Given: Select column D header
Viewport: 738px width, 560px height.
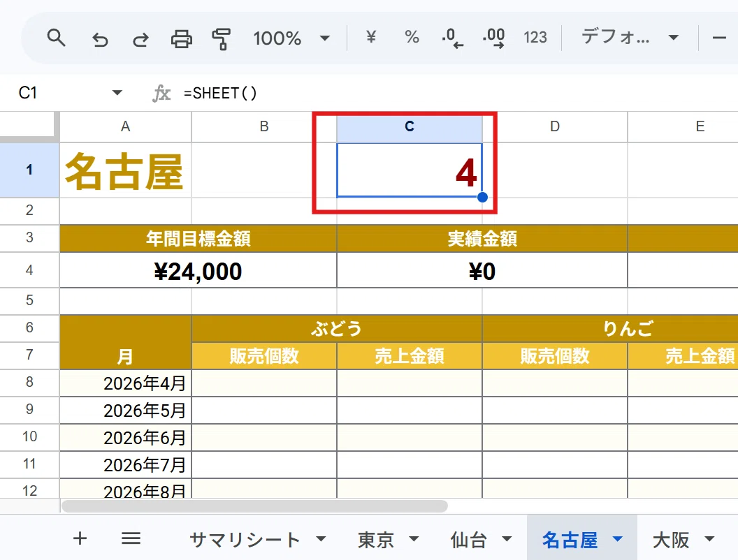Looking at the screenshot, I should [555, 126].
